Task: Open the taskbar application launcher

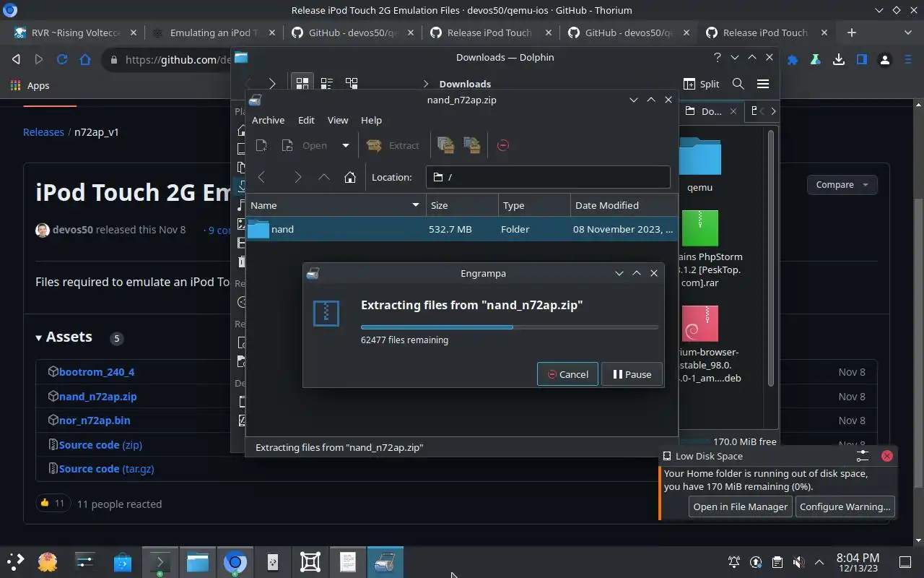Action: click(15, 561)
